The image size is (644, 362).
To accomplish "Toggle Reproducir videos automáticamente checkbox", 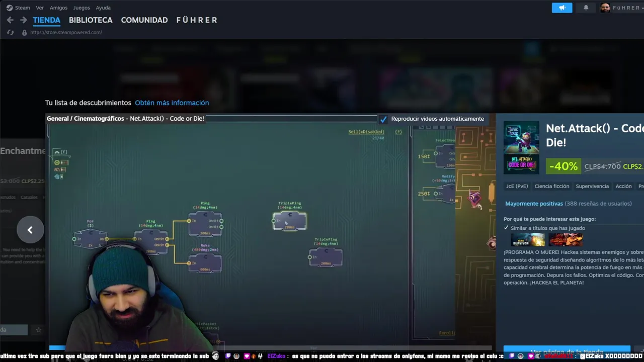I will (383, 119).
